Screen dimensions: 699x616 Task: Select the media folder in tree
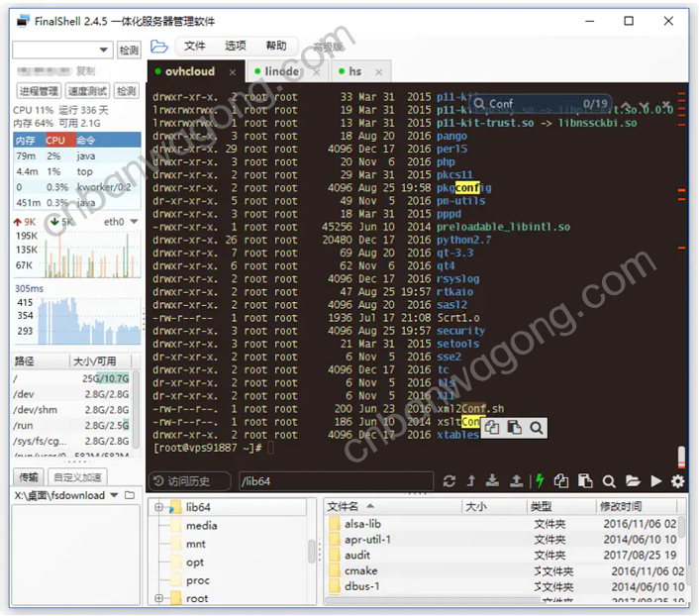coord(202,526)
